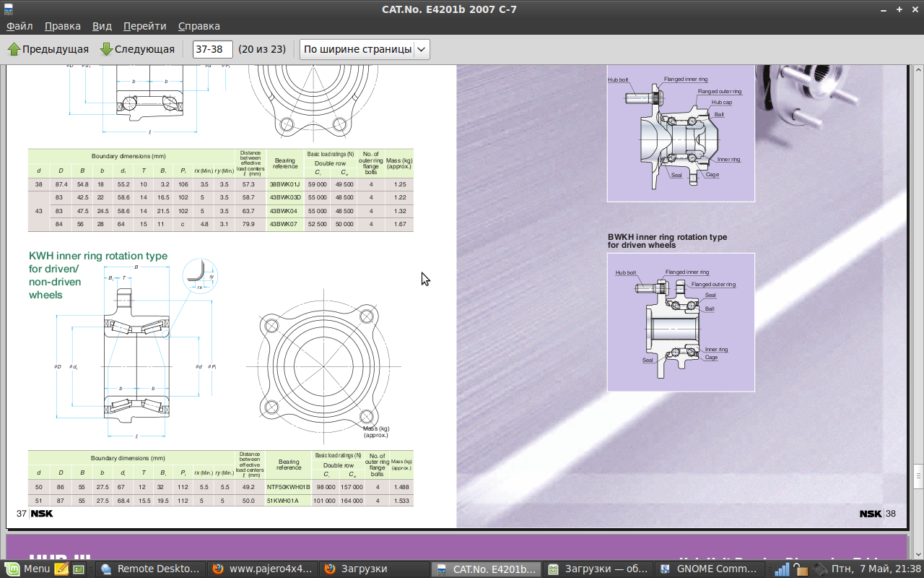This screenshot has width=924, height=578.
Task: Open the Справка menu
Action: pyautogui.click(x=199, y=26)
